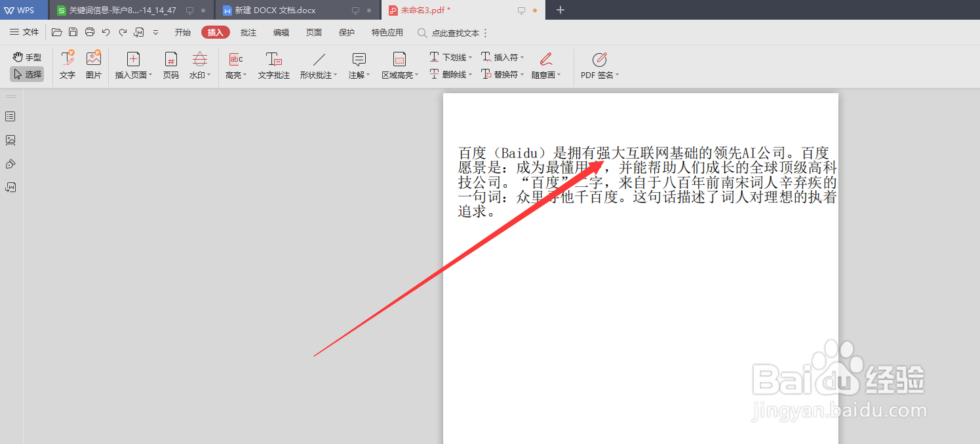Open the more options vertical dots

(486, 33)
